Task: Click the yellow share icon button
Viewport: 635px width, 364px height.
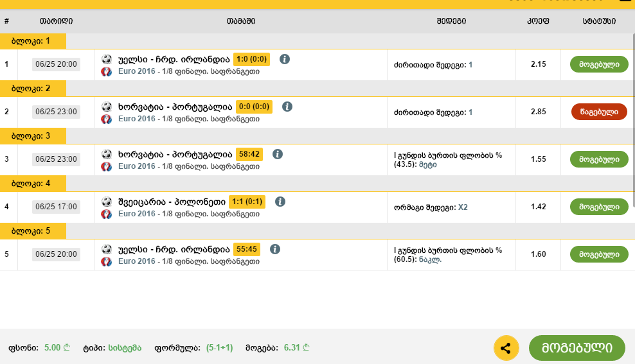Action: (506, 348)
